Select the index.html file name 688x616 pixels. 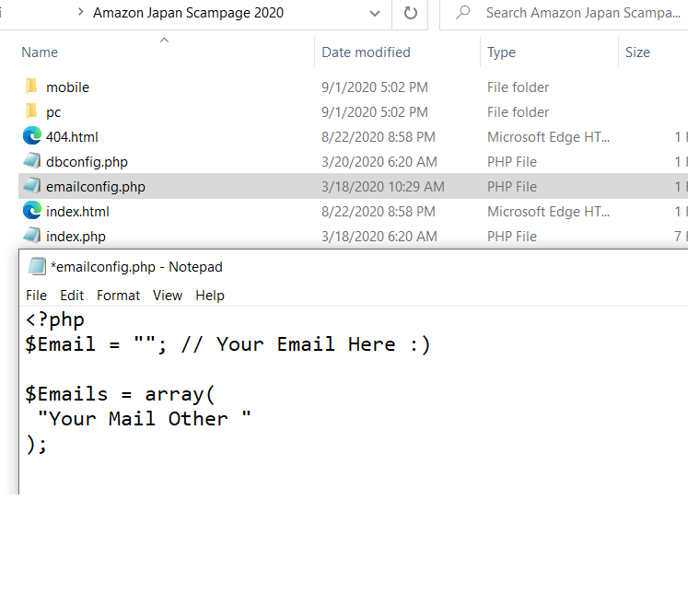click(x=77, y=212)
